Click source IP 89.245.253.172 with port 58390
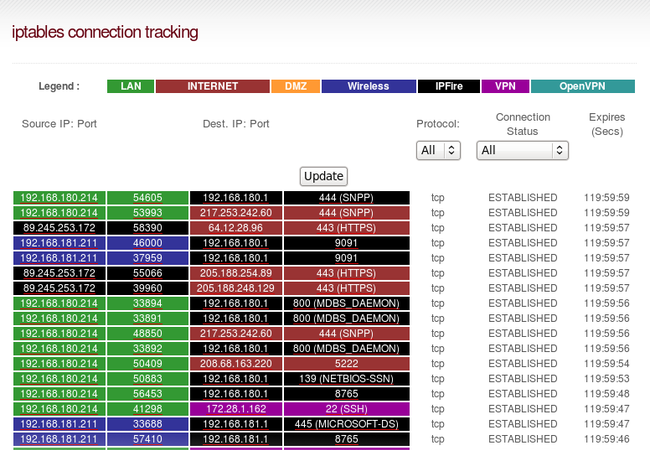 click(59, 228)
